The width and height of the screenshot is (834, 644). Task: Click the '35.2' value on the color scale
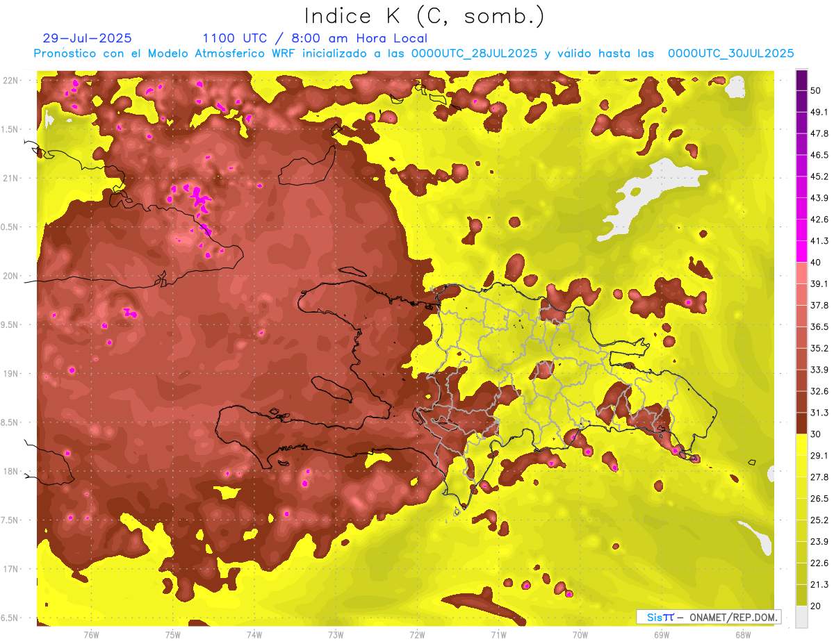819,348
